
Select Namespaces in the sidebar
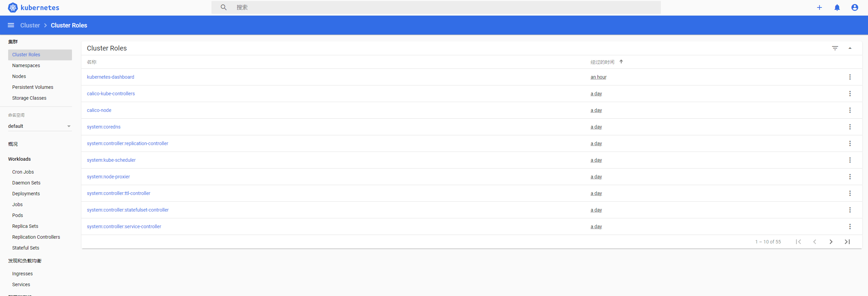click(x=26, y=65)
